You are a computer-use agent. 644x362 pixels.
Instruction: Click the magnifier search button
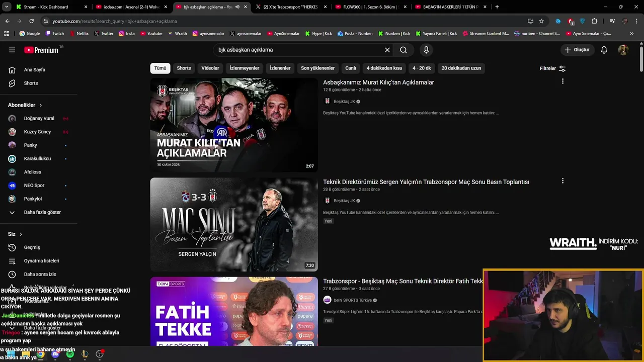coord(404,50)
